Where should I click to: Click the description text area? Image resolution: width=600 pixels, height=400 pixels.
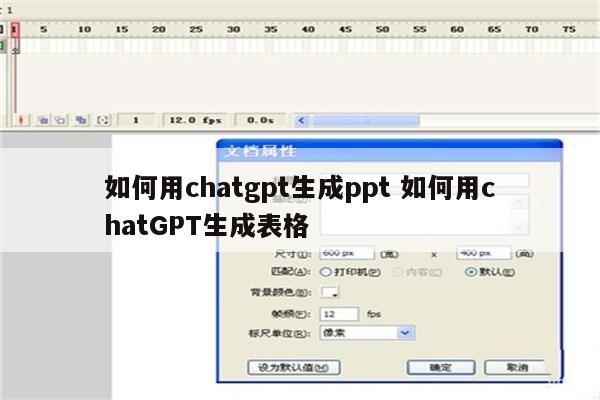coord(424,214)
